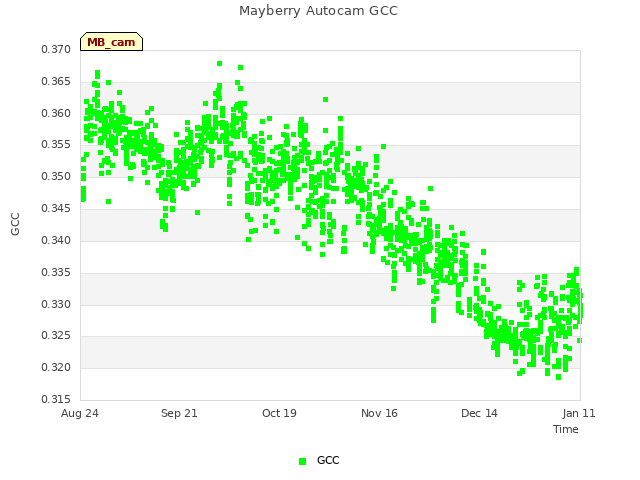Click the 0.340 y-axis value

(56, 240)
